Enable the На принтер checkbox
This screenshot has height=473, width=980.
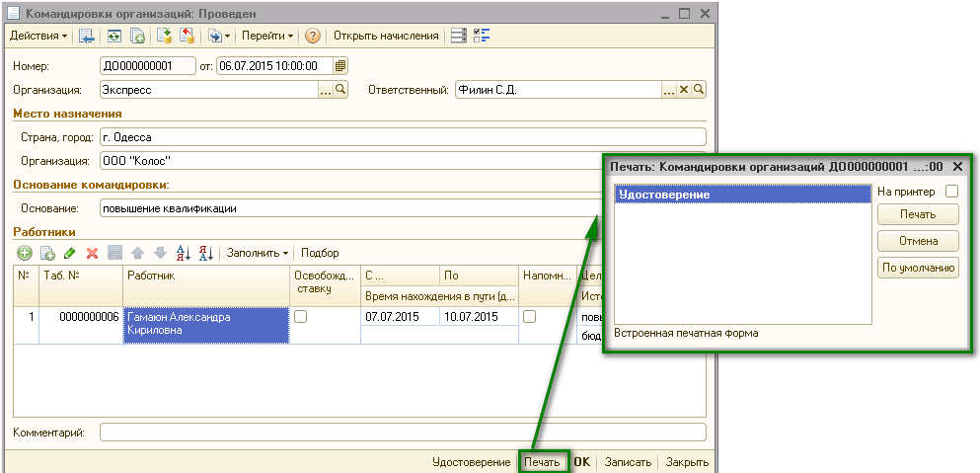point(951,192)
